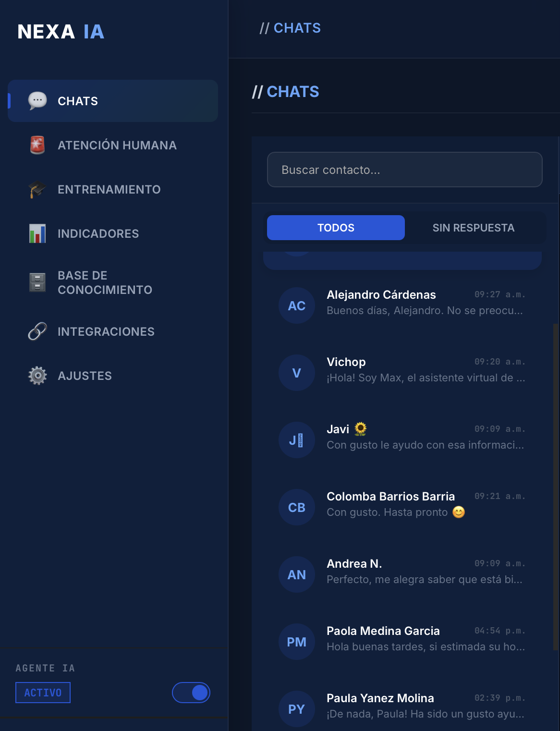This screenshot has width=560, height=731.
Task: Click the Indicadores bar chart icon
Action: (x=37, y=233)
